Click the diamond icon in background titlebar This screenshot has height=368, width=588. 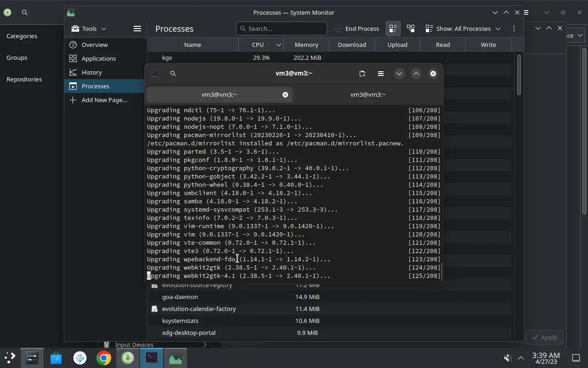[563, 12]
